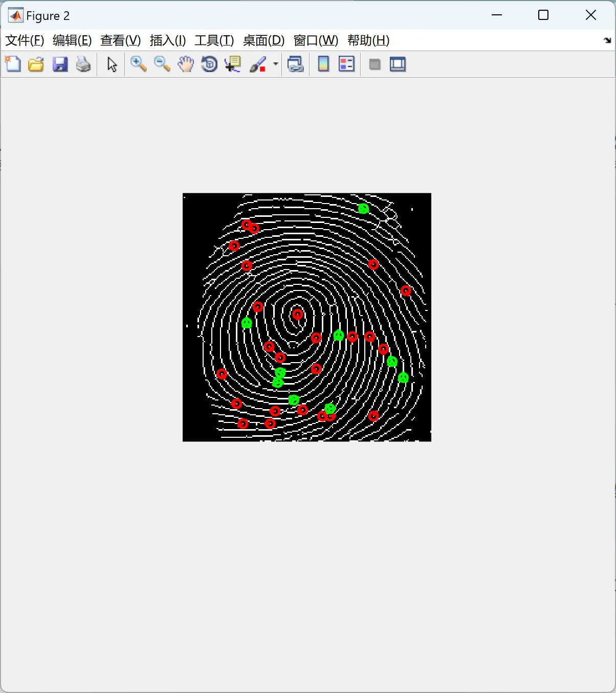Image resolution: width=616 pixels, height=693 pixels.
Task: Dock the figure using the menu bar arrow
Action: (x=607, y=40)
